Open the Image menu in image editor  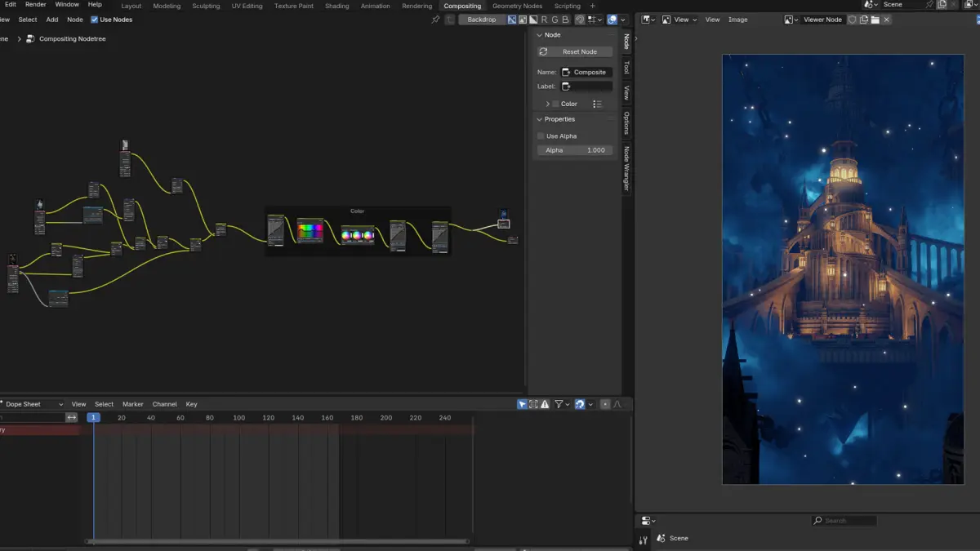pyautogui.click(x=737, y=20)
